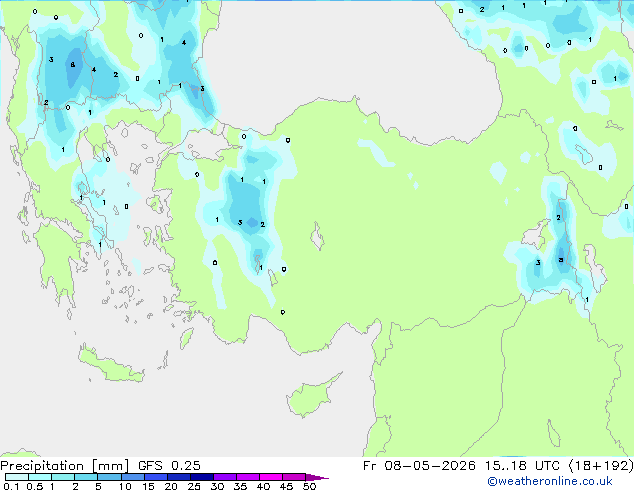
Task: Click the '25' legend scale label
Action: coord(194,486)
